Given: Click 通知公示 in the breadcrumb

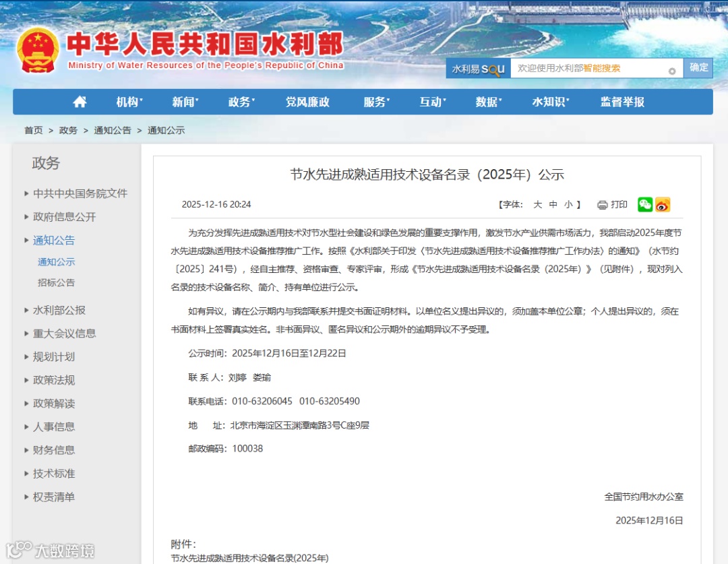Looking at the screenshot, I should (x=166, y=131).
